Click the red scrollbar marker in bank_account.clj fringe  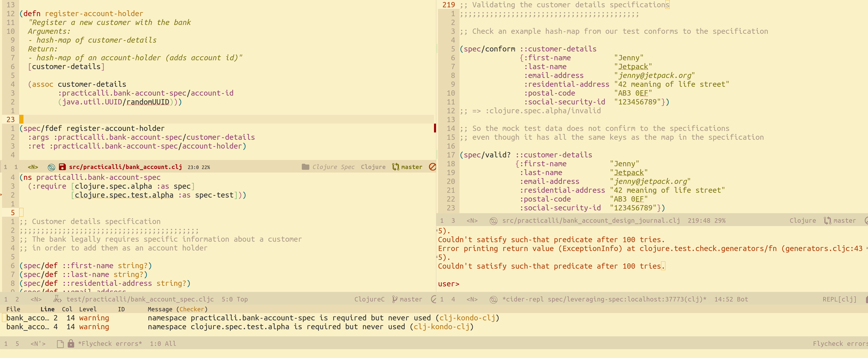coord(435,128)
